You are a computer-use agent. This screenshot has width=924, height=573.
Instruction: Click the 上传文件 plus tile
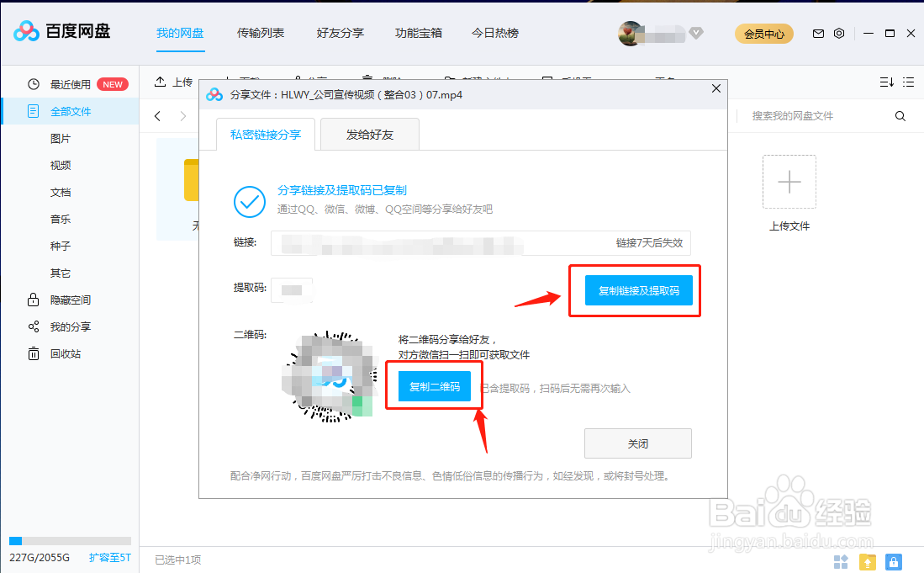pos(789,182)
